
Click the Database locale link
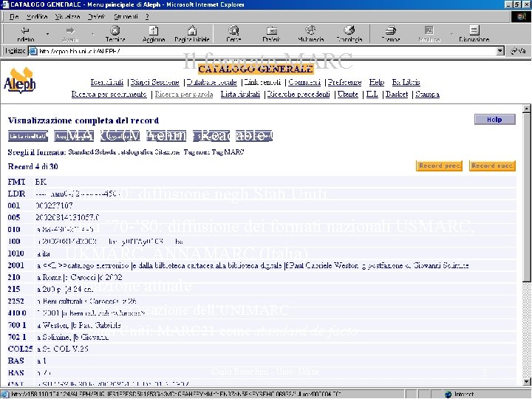click(212, 82)
